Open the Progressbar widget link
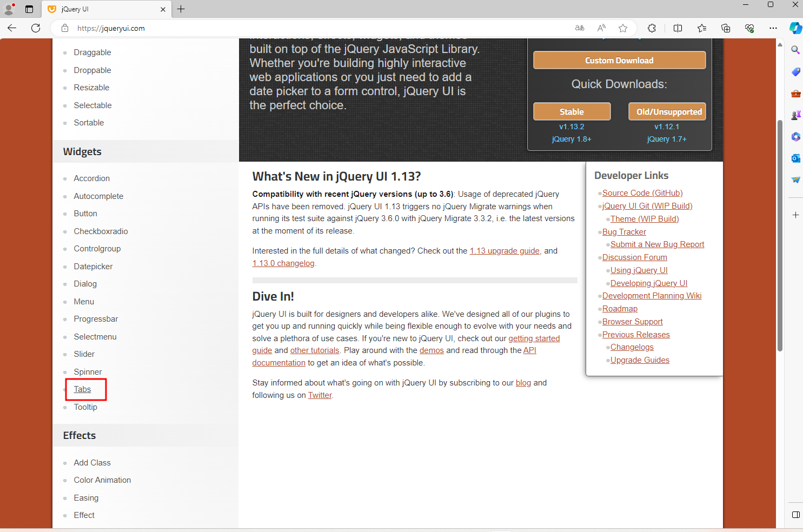The width and height of the screenshot is (803, 532). (96, 319)
